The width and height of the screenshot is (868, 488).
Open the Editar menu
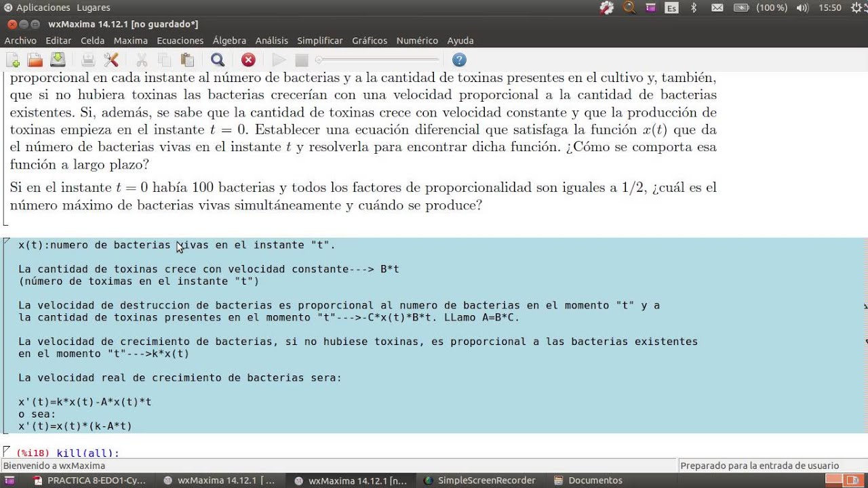[58, 41]
